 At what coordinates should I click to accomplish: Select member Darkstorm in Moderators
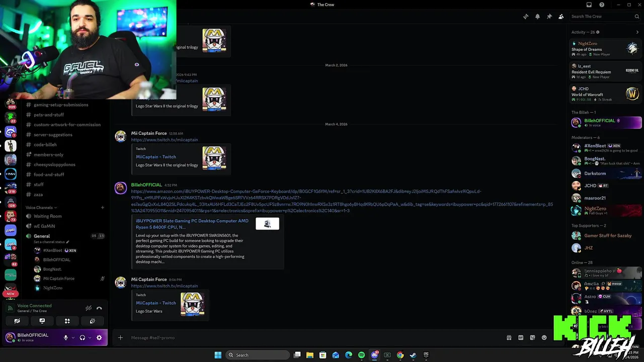point(606,173)
